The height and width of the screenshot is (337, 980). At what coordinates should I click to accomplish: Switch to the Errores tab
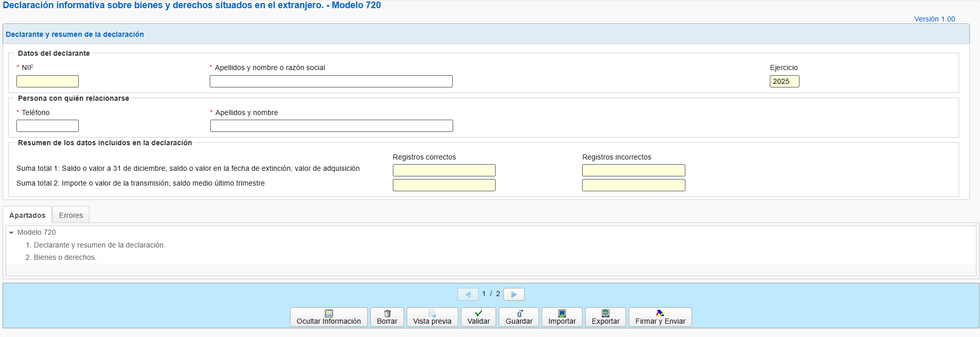coord(71,215)
